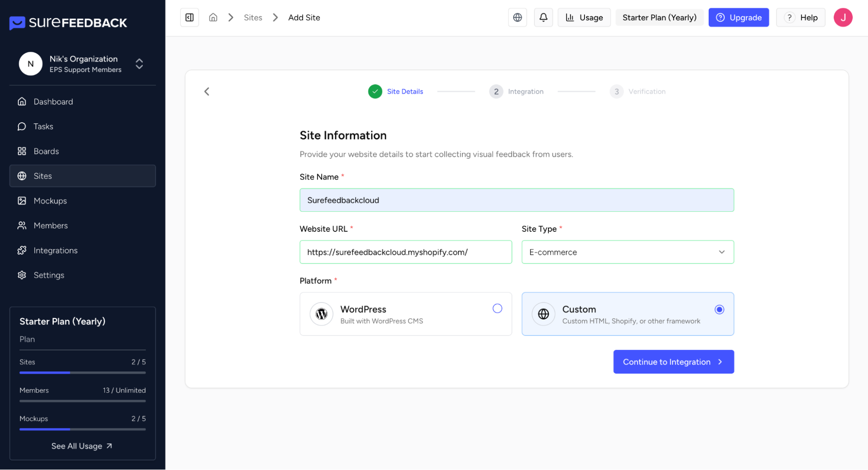Click the home breadcrumb icon
Image resolution: width=868 pixels, height=470 pixels.
(x=213, y=17)
